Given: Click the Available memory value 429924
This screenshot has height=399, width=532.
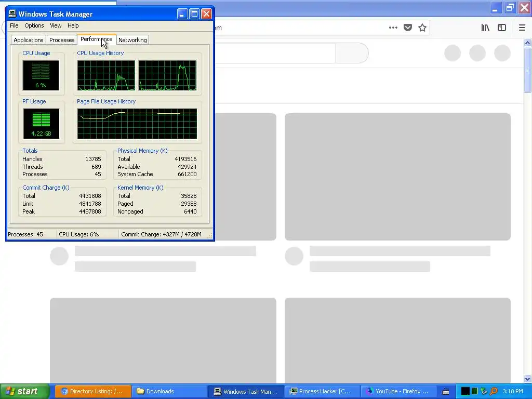Looking at the screenshot, I should 187,167.
